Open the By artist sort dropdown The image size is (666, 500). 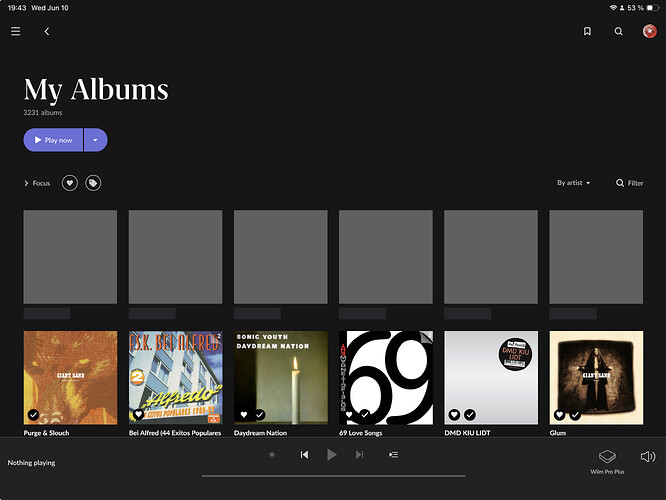pos(573,183)
